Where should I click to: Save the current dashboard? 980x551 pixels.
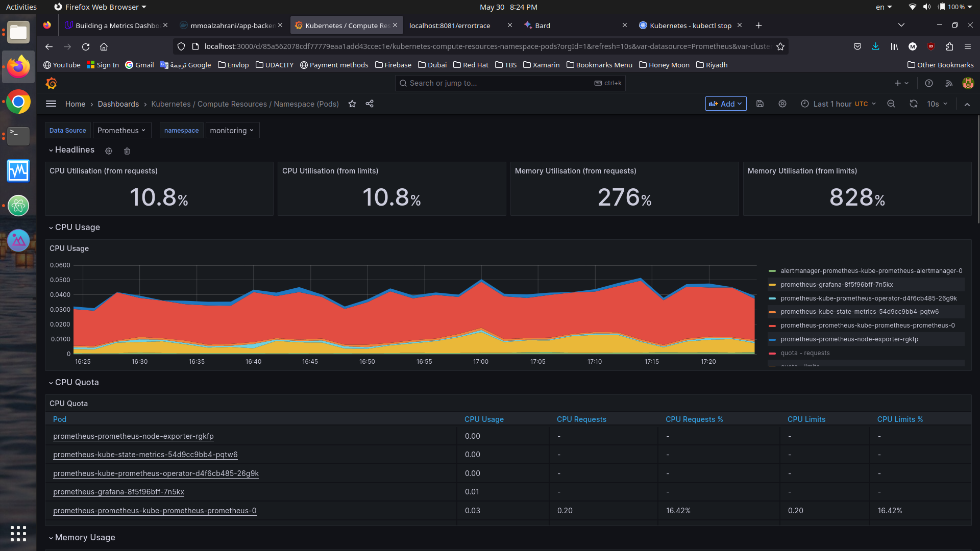[x=760, y=104]
